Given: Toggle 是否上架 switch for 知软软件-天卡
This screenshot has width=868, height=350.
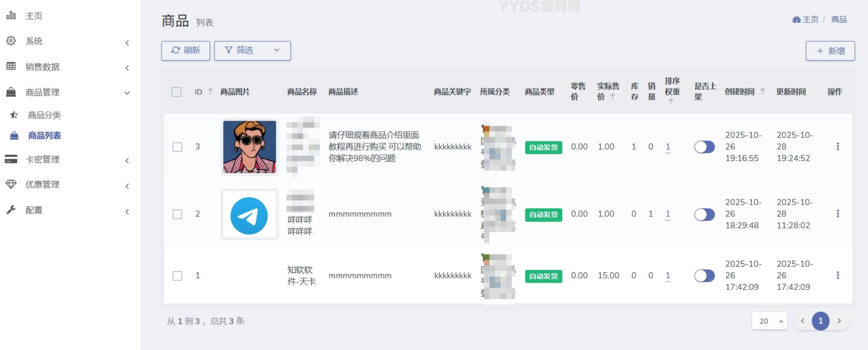Looking at the screenshot, I should pyautogui.click(x=704, y=276).
